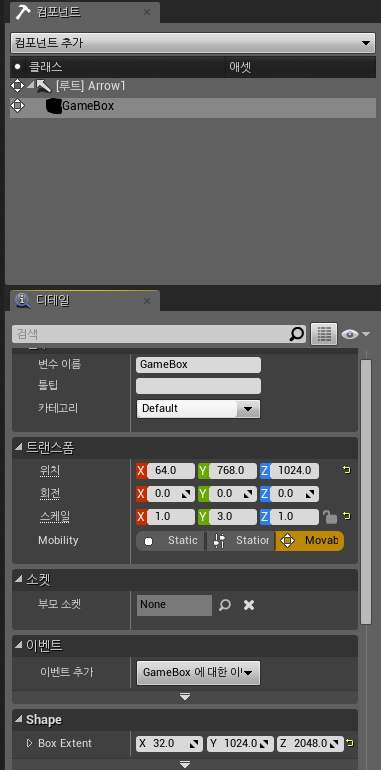Image resolution: width=381 pixels, height=770 pixels.
Task: Collapse the Arrow1 tree node triangle
Action: point(30,86)
